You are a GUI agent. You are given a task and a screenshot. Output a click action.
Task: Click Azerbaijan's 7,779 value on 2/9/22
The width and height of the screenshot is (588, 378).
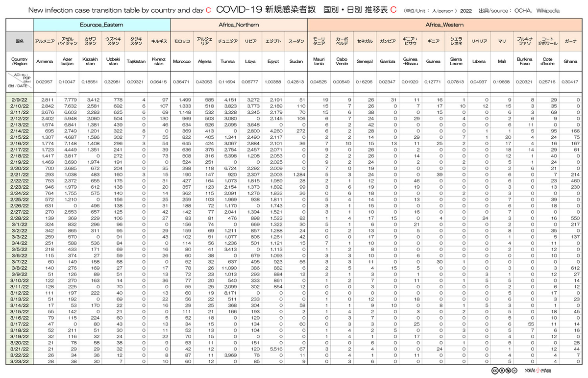[70, 100]
